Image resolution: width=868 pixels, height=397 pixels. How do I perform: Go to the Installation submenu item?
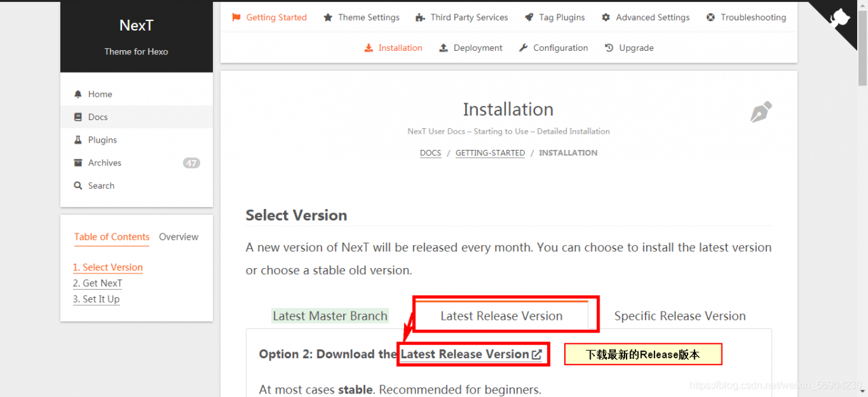coord(393,48)
